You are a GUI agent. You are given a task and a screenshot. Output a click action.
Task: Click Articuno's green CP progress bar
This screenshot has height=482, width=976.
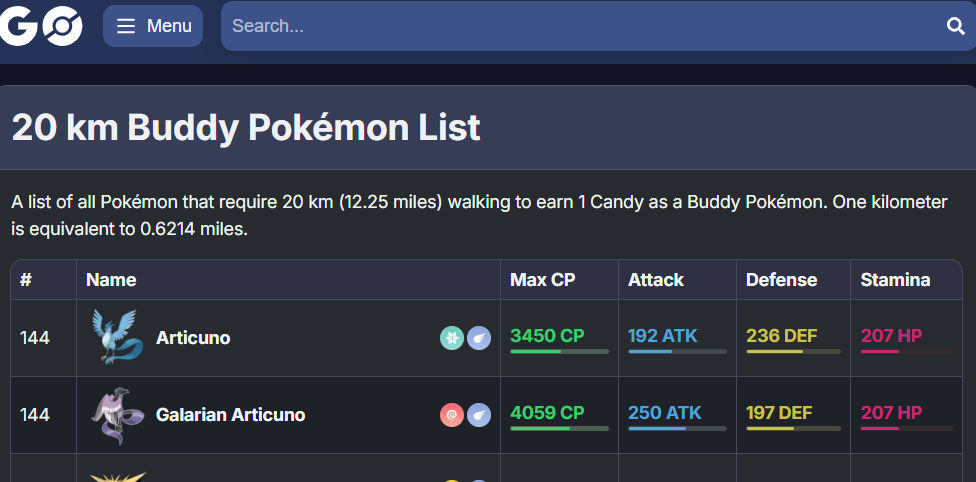[560, 352]
